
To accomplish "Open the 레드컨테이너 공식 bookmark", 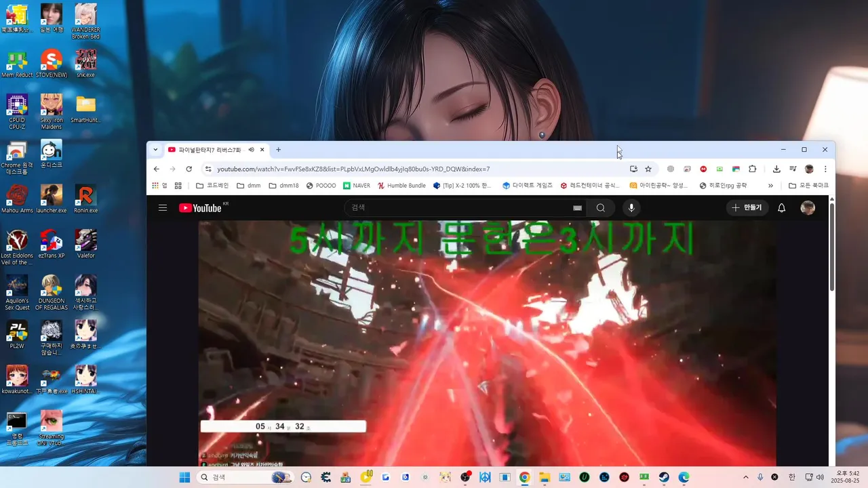I will coord(590,185).
